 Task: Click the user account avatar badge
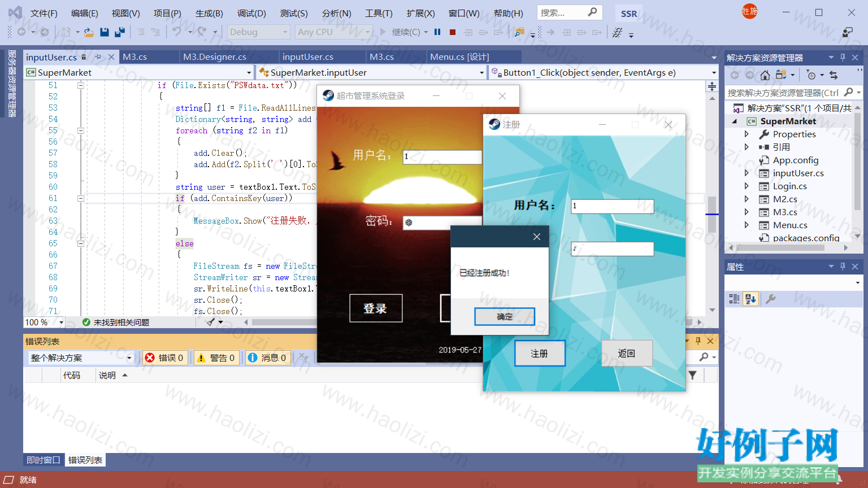[x=750, y=11]
